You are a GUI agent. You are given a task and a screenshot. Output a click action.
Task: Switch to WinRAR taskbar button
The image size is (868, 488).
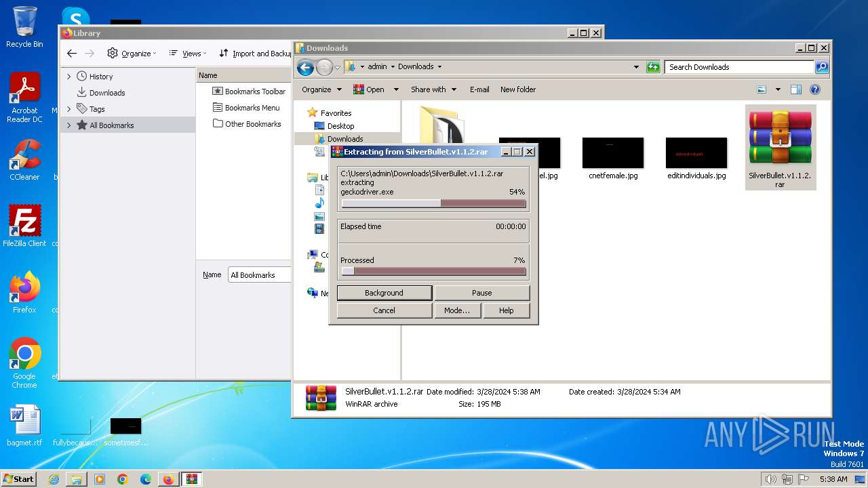pyautogui.click(x=192, y=479)
